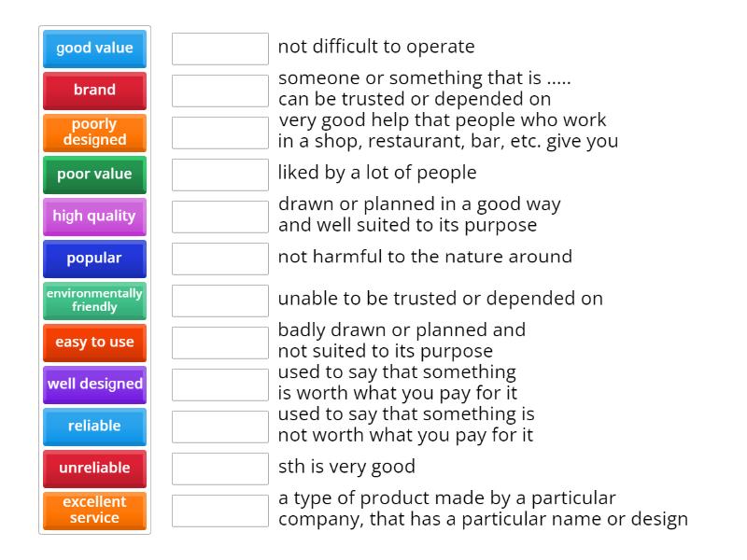Select box for 'very good help' definition
The image size is (747, 560).
(x=220, y=133)
